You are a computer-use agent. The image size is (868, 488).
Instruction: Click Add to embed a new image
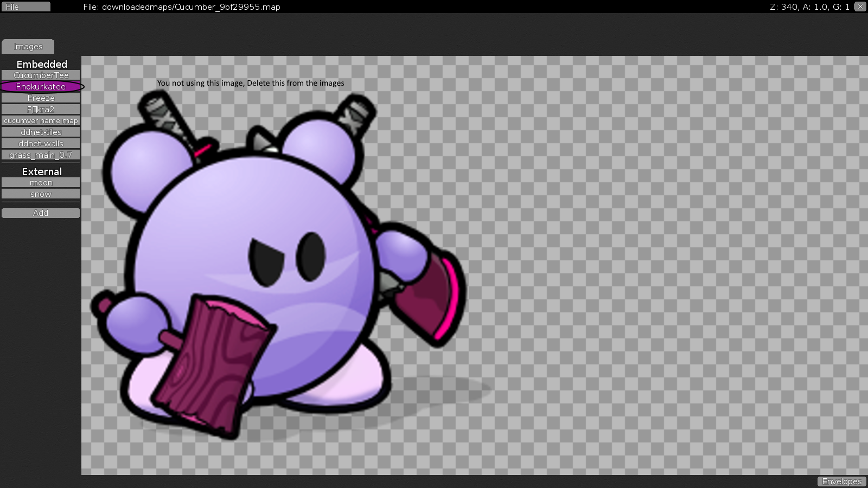click(41, 213)
